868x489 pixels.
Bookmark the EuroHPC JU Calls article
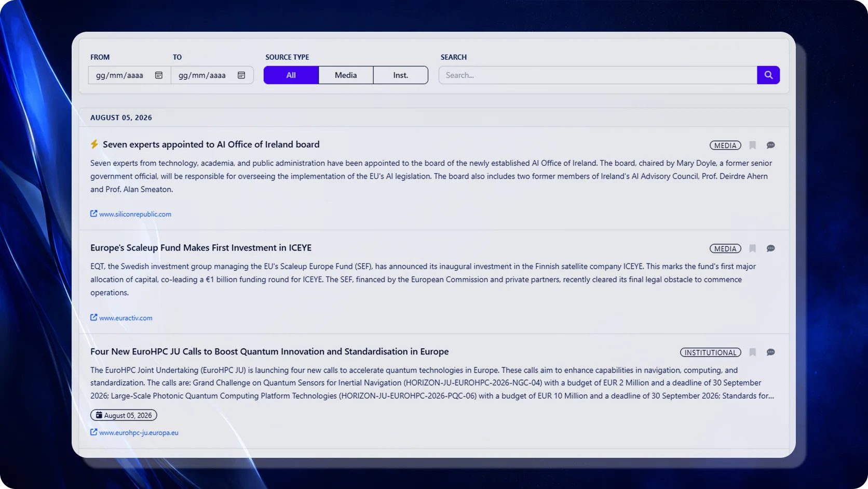752,352
